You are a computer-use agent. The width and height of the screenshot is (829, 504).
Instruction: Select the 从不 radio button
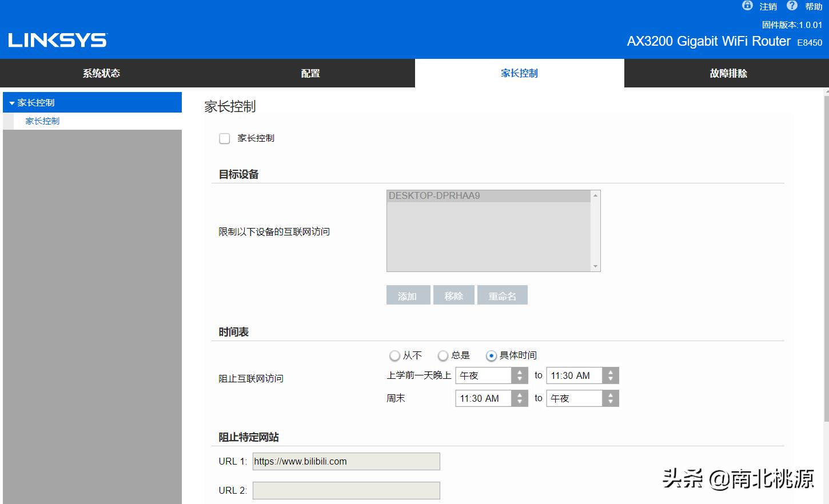coord(394,355)
